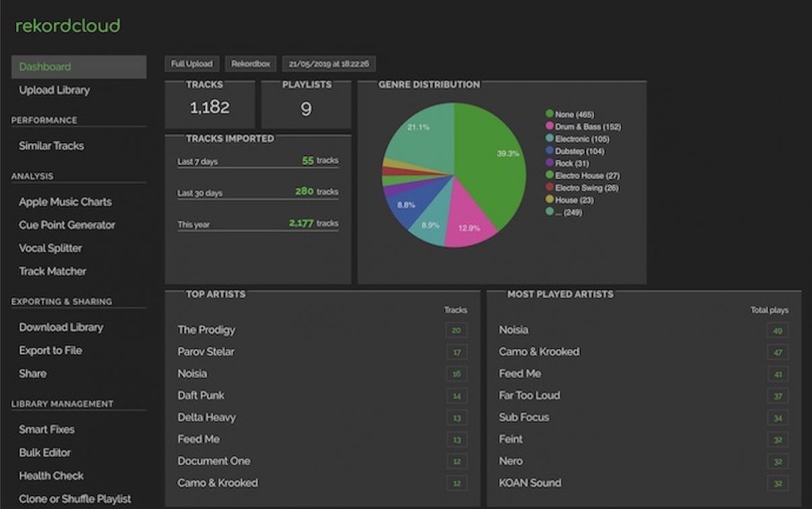This screenshot has width=812, height=509.
Task: Select the Electro House (27) legend label
Action: (587, 176)
